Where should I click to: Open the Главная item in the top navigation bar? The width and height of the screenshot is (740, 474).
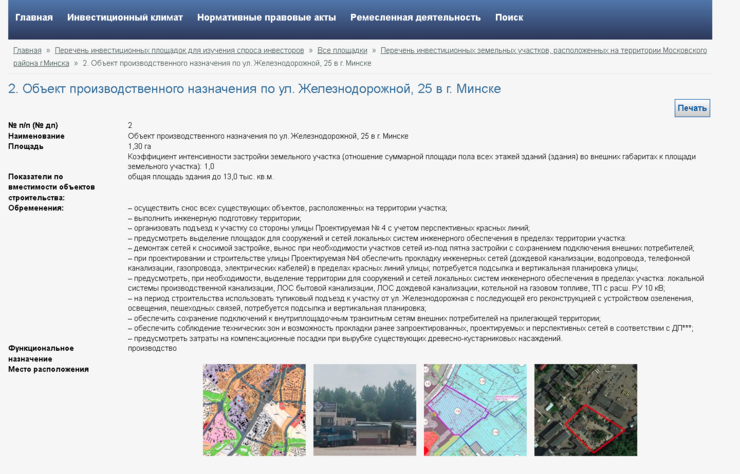click(34, 18)
